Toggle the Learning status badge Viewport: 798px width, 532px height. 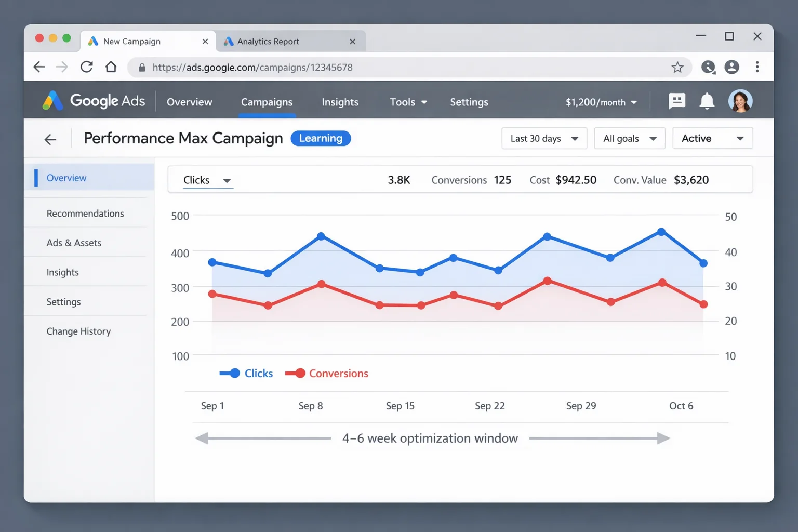pos(321,138)
